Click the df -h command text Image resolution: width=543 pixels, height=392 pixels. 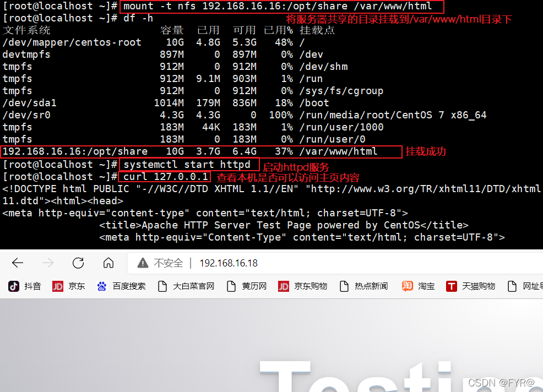138,18
